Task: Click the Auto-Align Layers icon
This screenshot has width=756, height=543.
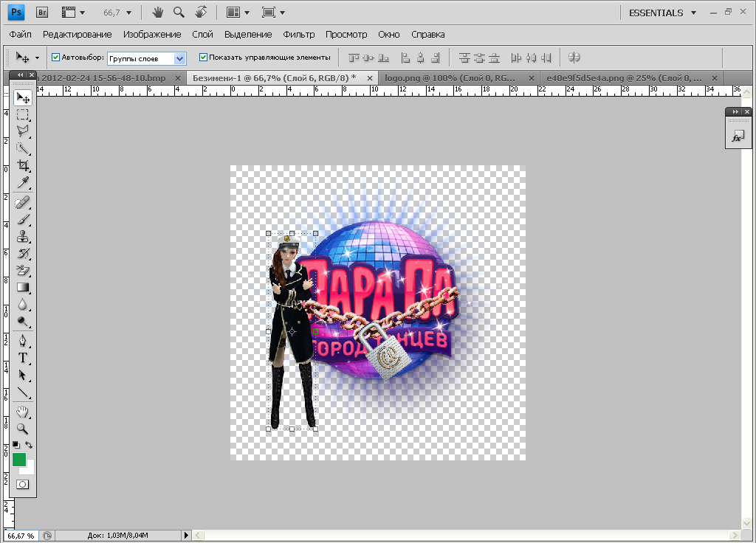Action: [574, 58]
